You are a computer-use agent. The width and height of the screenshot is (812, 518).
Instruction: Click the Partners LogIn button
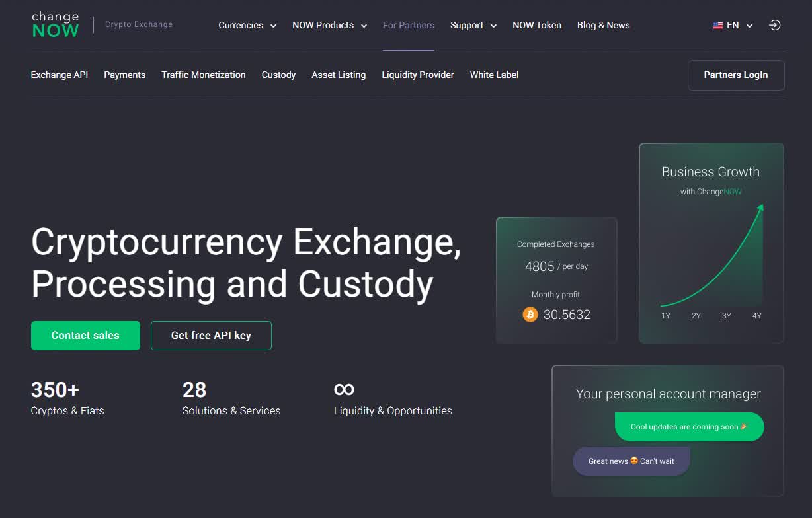735,75
